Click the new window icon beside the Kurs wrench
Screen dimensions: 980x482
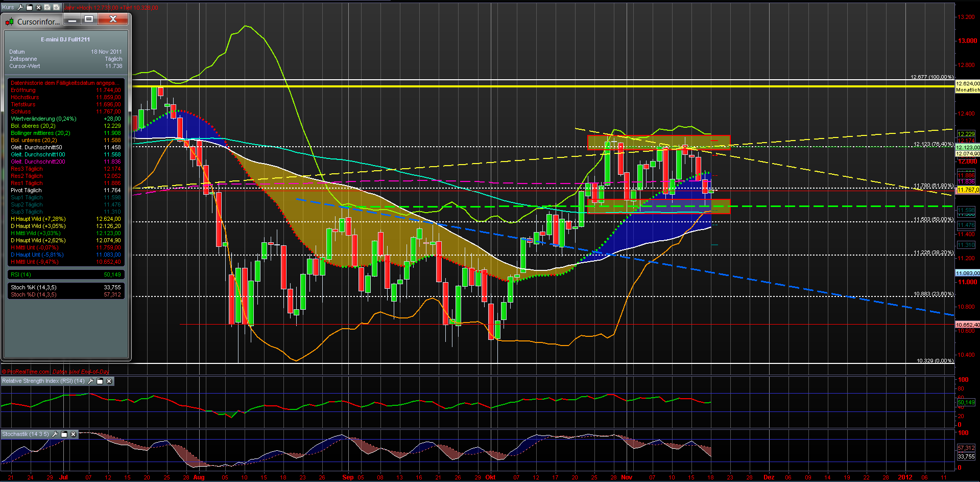coord(30,8)
